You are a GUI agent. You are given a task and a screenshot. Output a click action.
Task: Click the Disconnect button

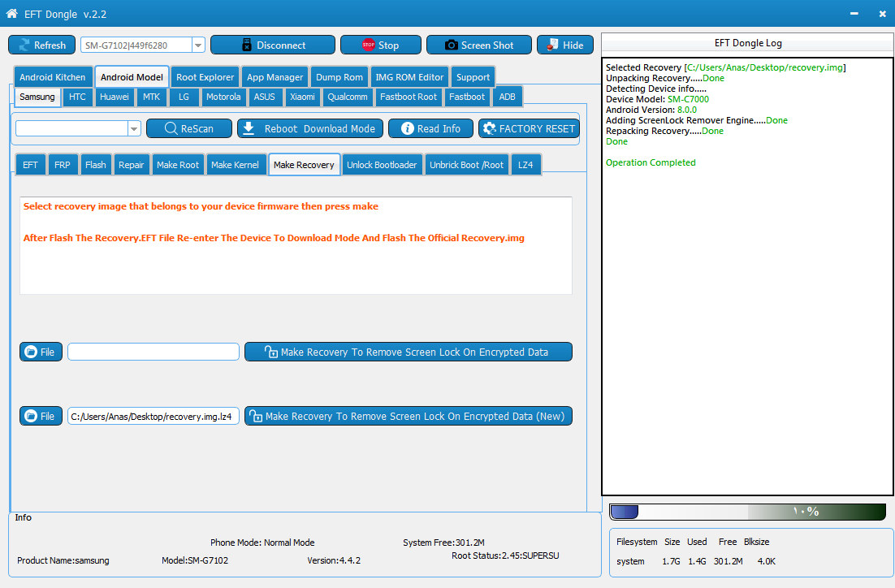273,45
